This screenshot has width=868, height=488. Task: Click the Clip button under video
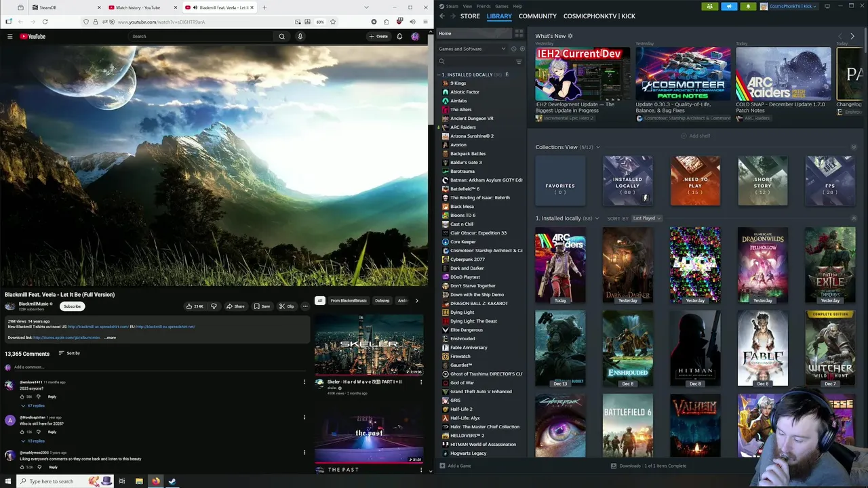(286, 306)
